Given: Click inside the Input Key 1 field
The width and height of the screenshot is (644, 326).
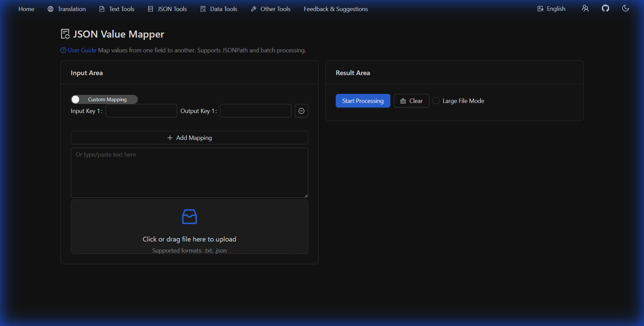Looking at the screenshot, I should [x=141, y=111].
